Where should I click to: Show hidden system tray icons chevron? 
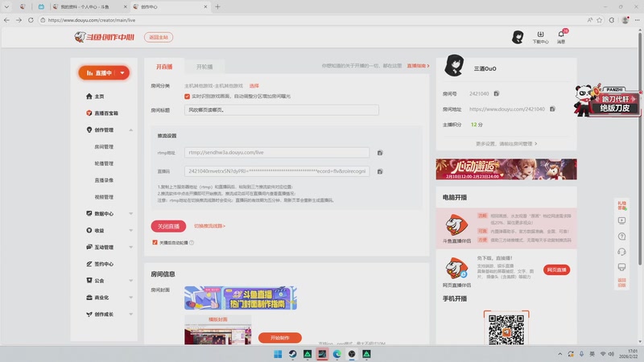pos(559,354)
